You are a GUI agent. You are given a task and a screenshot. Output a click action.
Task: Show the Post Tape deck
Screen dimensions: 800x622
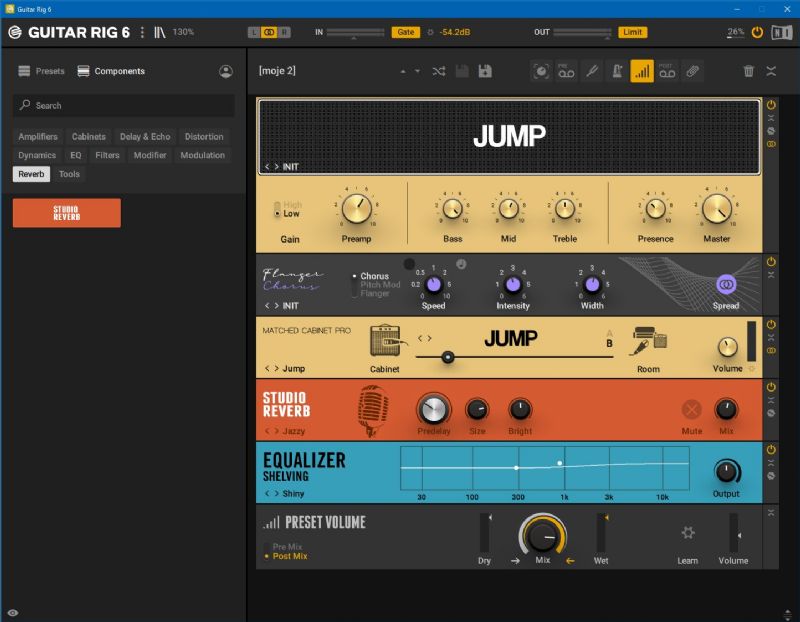667,71
